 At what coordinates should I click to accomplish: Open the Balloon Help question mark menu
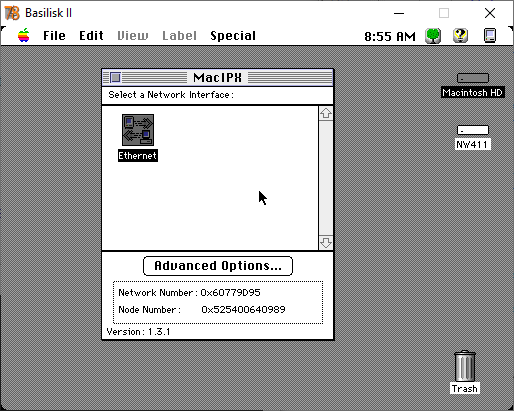(x=460, y=36)
